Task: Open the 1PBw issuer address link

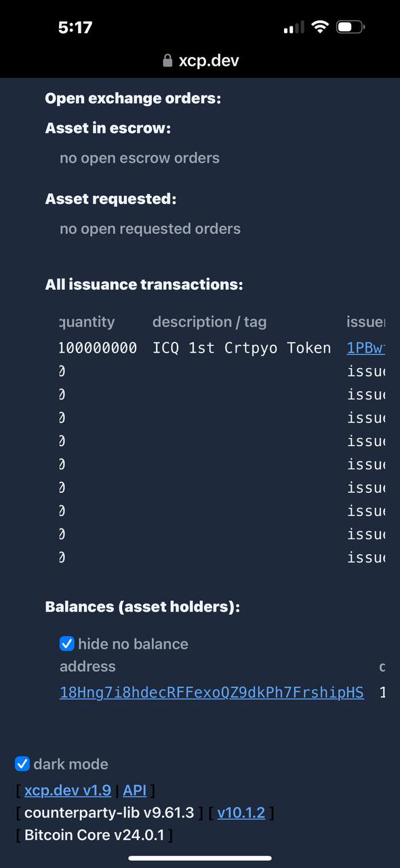Action: coord(366,348)
